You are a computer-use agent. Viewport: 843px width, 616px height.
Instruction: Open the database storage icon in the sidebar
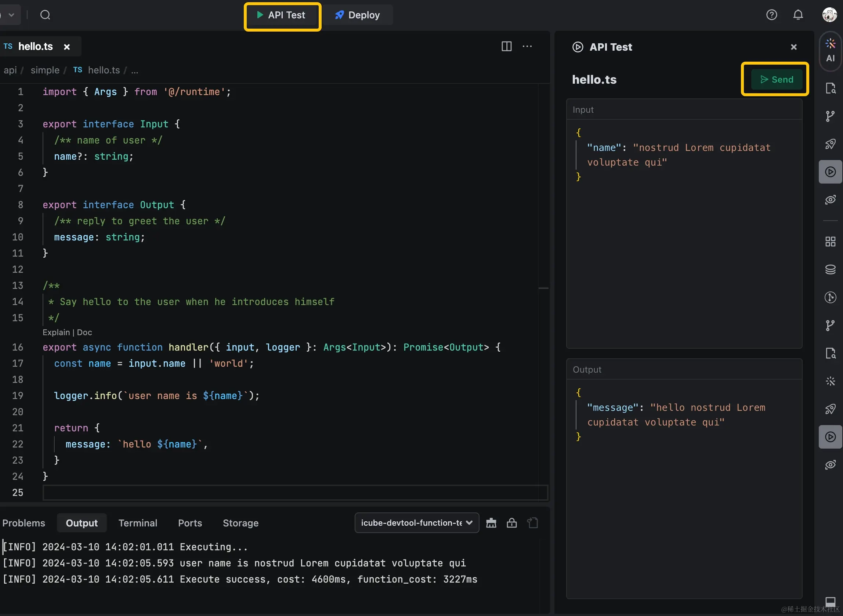pyautogui.click(x=830, y=269)
